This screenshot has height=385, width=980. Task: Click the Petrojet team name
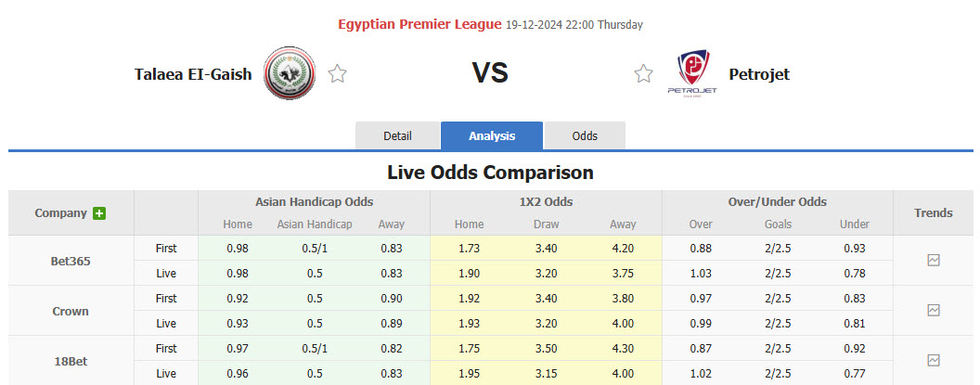pos(759,74)
